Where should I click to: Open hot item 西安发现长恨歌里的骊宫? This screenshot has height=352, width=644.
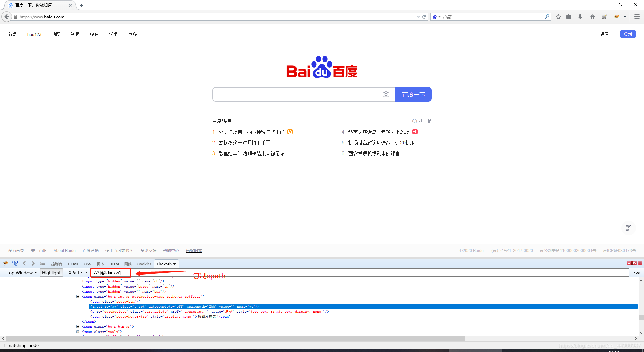374,153
